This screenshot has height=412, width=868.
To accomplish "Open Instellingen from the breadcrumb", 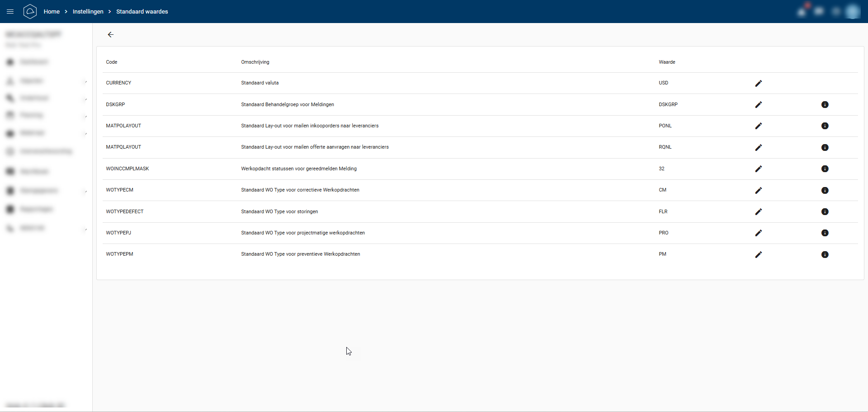I will (88, 12).
